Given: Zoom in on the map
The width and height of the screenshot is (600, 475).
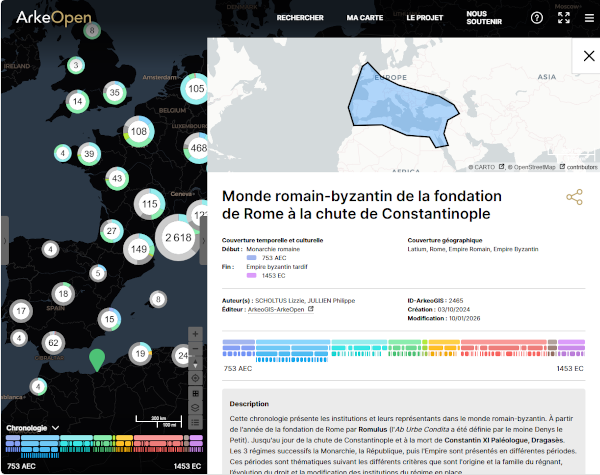Looking at the screenshot, I should click(195, 334).
